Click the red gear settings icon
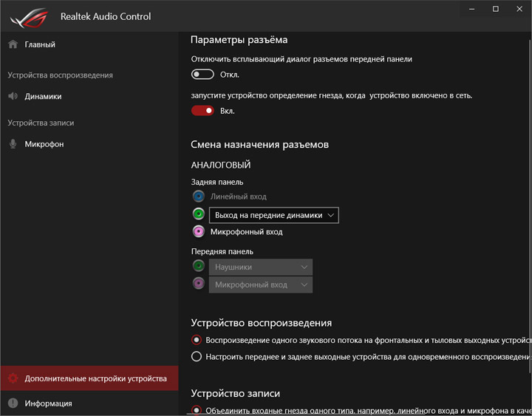Viewport: 532px width, 416px height. pos(13,378)
